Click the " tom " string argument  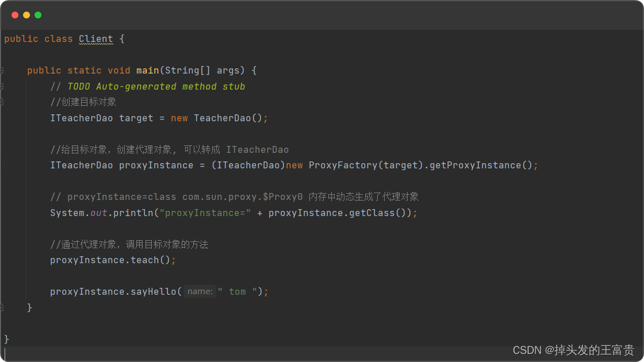point(237,292)
